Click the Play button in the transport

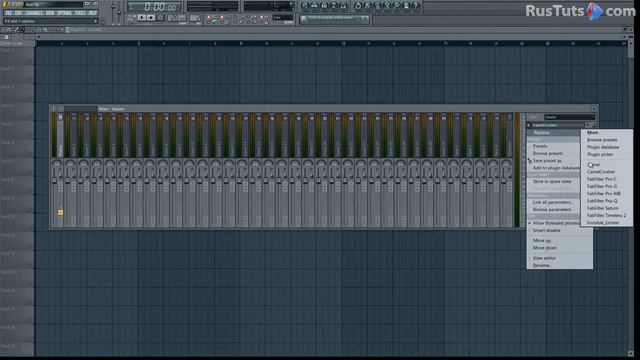pyautogui.click(x=142, y=18)
